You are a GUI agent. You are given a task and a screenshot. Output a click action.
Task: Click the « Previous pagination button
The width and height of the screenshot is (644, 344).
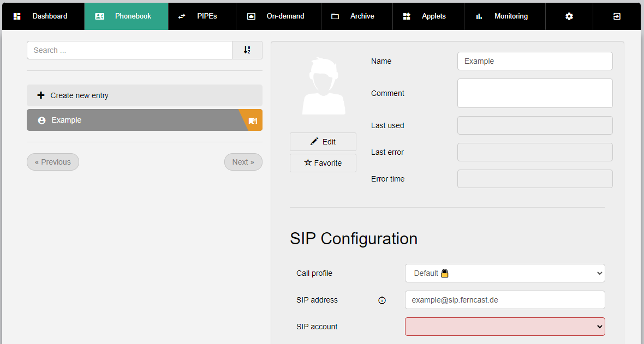pyautogui.click(x=53, y=162)
